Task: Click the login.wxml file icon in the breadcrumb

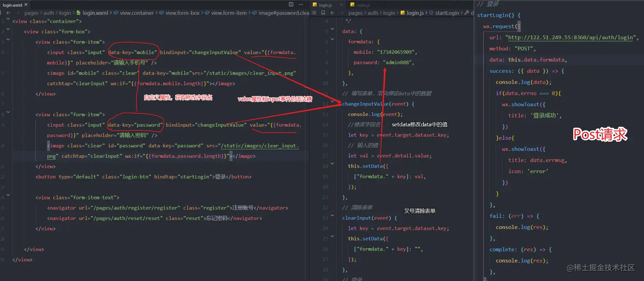Action: (x=78, y=13)
